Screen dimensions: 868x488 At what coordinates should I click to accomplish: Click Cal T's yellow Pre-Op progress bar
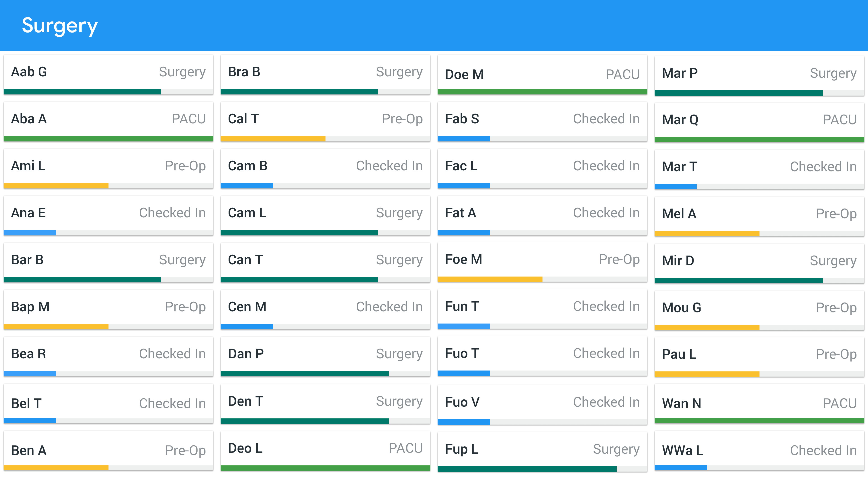click(x=273, y=139)
